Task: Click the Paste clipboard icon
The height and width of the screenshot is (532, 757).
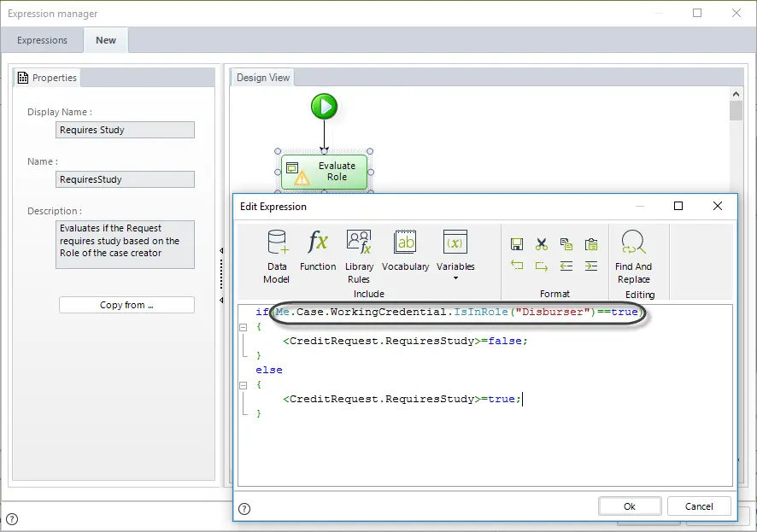Action: tap(591, 244)
